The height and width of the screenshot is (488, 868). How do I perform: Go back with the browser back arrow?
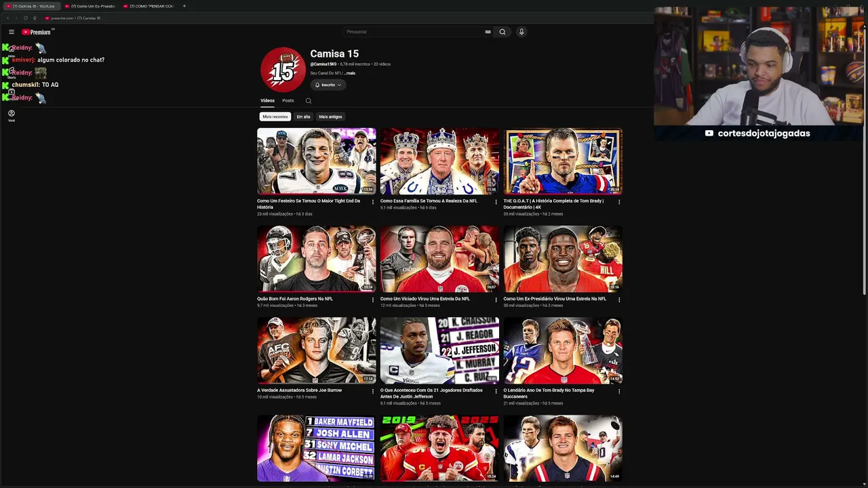pyautogui.click(x=8, y=18)
